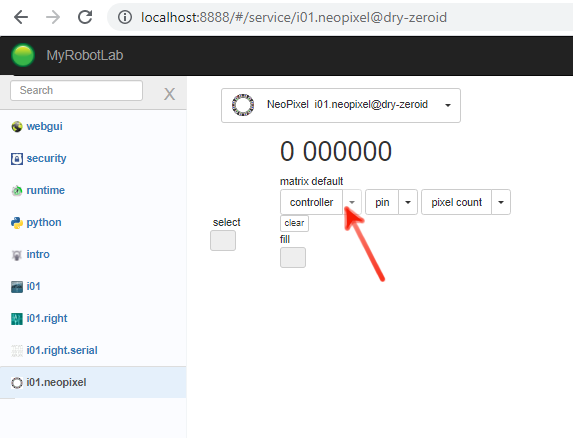The image size is (573, 438).
Task: Open the NeoPixel service menu caret
Action: click(448, 106)
